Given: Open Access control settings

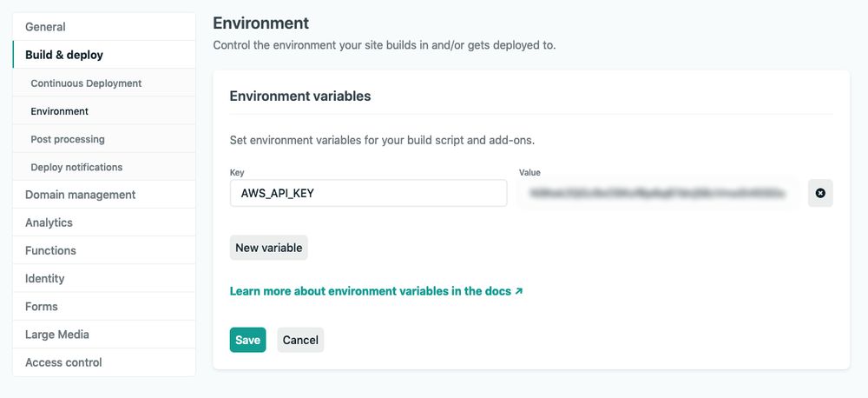Looking at the screenshot, I should [x=63, y=362].
